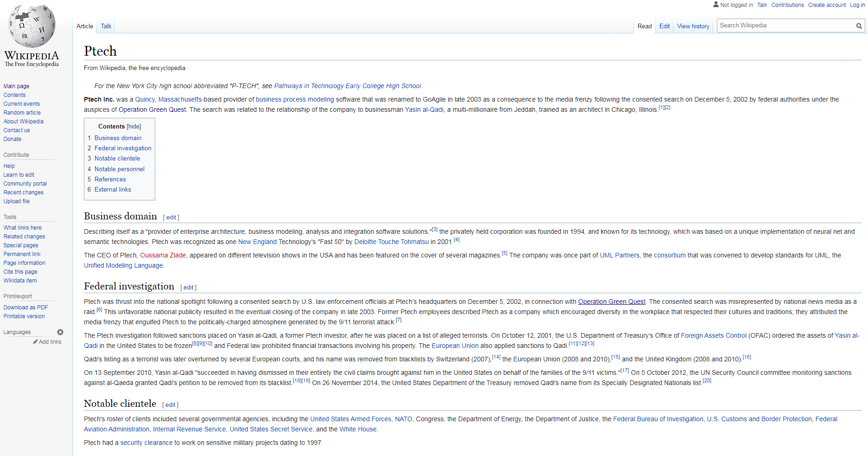Image resolution: width=868 pixels, height=456 pixels.
Task: Open Related changes link
Action: 24,237
